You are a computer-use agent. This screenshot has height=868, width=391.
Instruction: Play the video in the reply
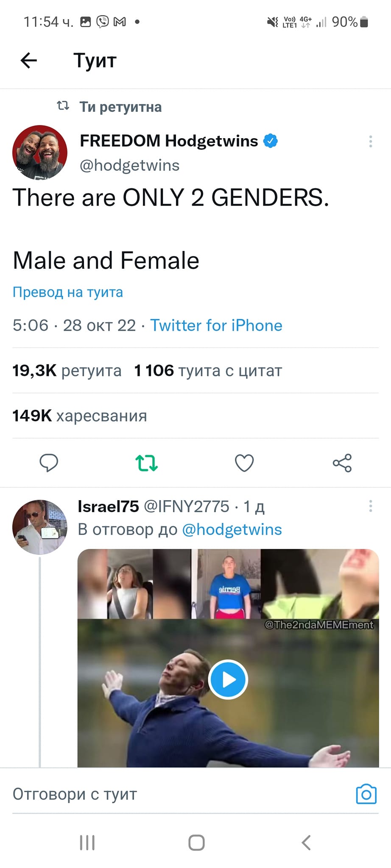[228, 679]
